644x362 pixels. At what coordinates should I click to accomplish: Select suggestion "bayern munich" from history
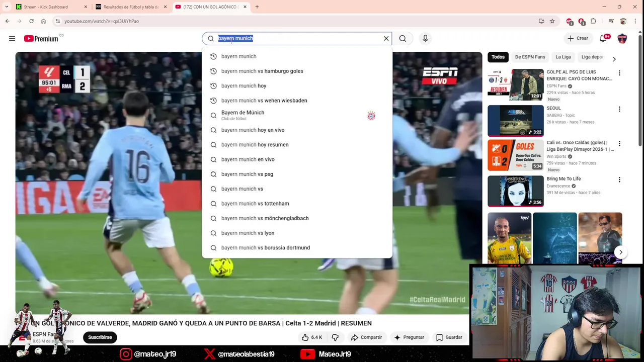pyautogui.click(x=297, y=56)
